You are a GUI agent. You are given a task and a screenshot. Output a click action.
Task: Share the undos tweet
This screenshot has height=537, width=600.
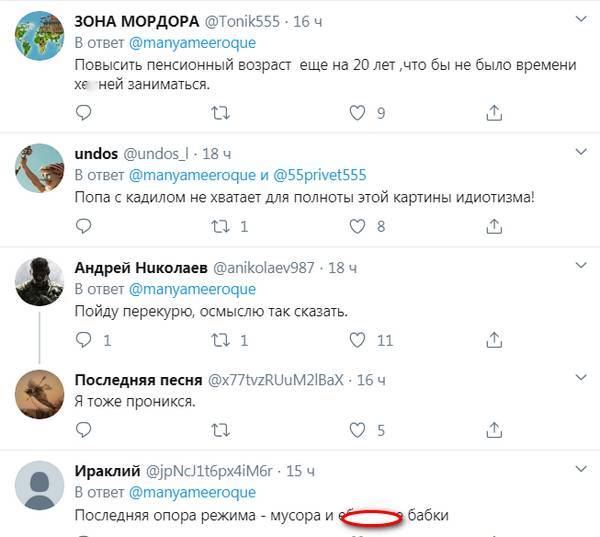493,227
